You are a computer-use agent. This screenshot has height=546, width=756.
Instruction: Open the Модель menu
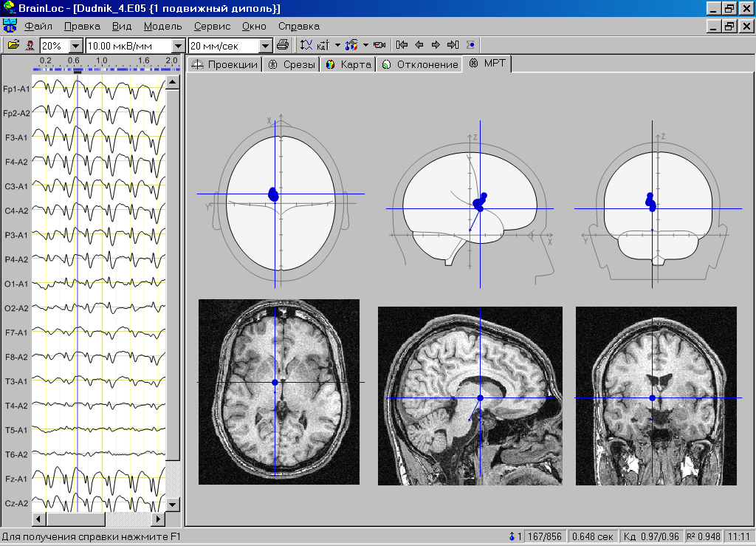(162, 26)
